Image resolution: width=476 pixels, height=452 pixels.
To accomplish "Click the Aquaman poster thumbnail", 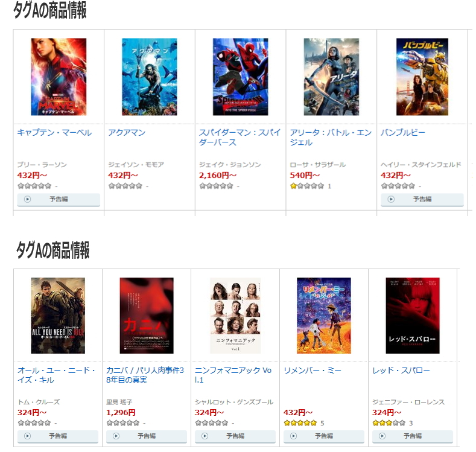I will click(150, 77).
